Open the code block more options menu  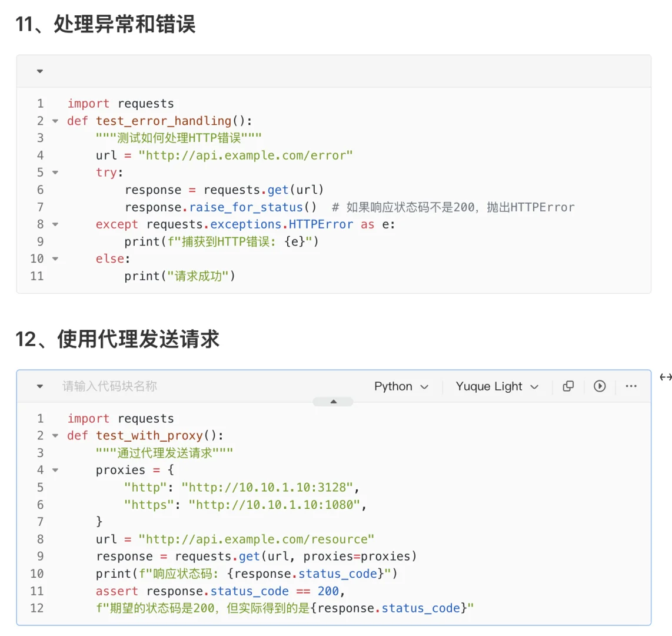631,386
